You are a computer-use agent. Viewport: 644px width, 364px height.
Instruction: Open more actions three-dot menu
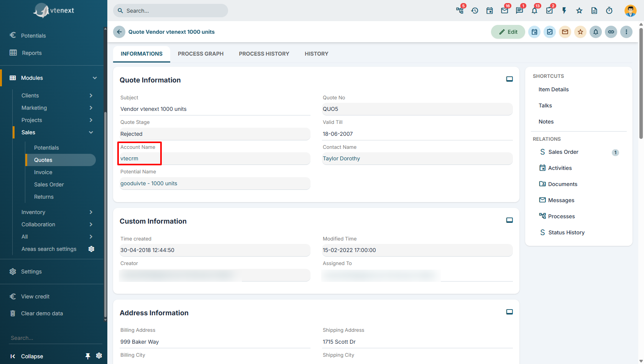tap(626, 32)
